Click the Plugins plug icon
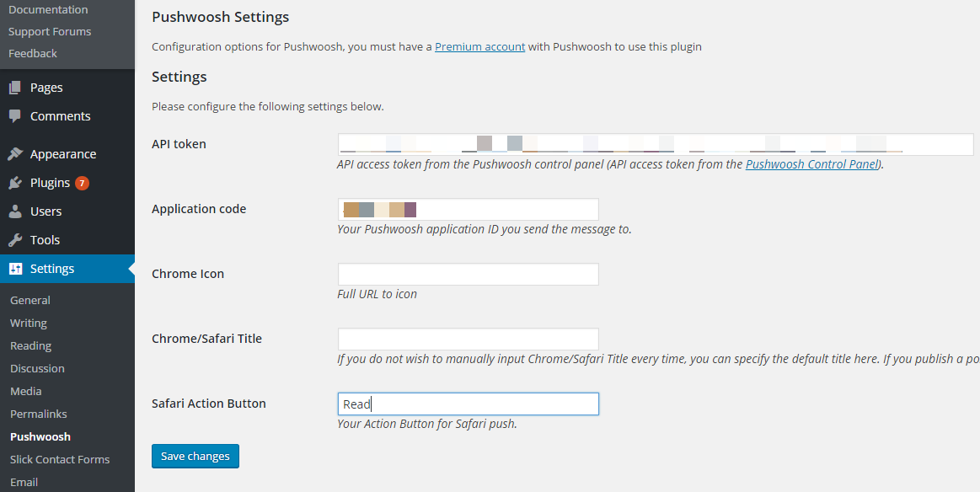 point(15,183)
